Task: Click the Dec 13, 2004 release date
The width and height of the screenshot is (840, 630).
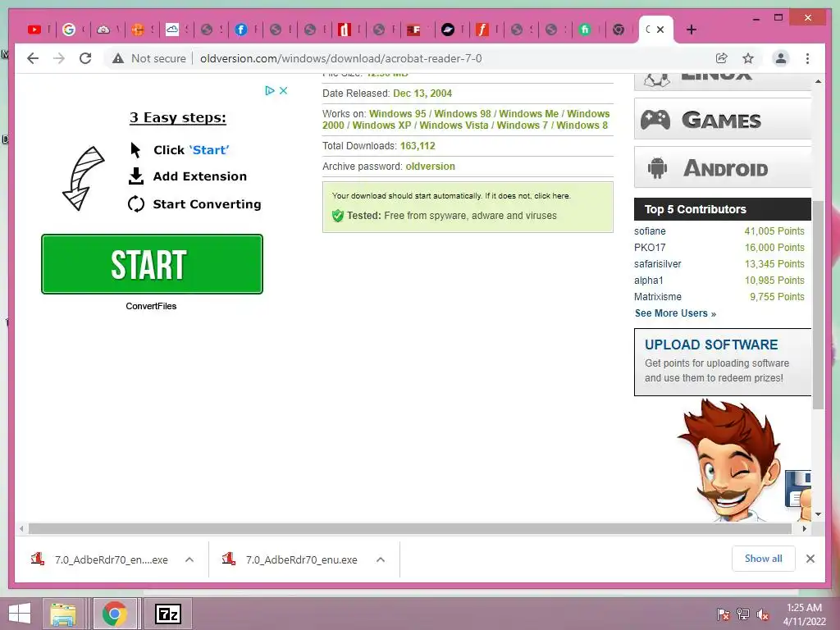Action: click(422, 94)
